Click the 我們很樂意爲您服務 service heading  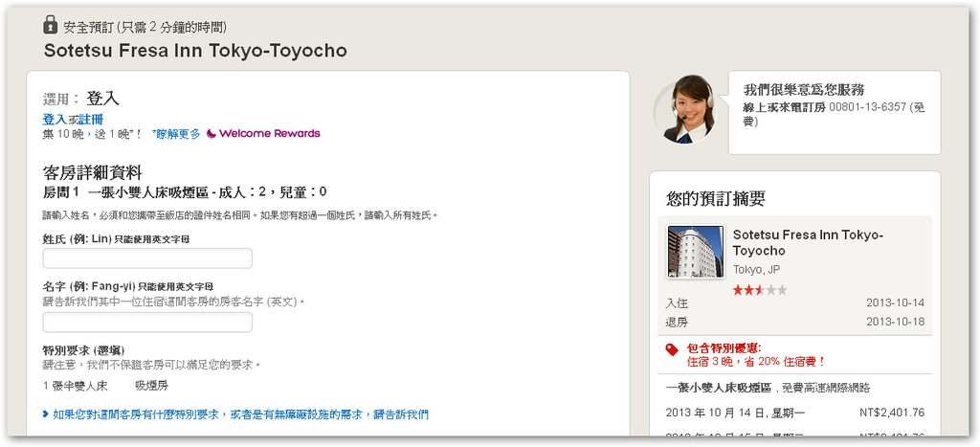click(x=804, y=89)
